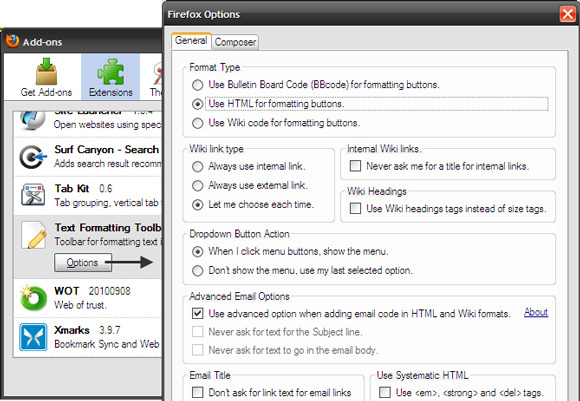Select the Extensions puzzle piece icon
The height and width of the screenshot is (401, 580).
pos(111,71)
